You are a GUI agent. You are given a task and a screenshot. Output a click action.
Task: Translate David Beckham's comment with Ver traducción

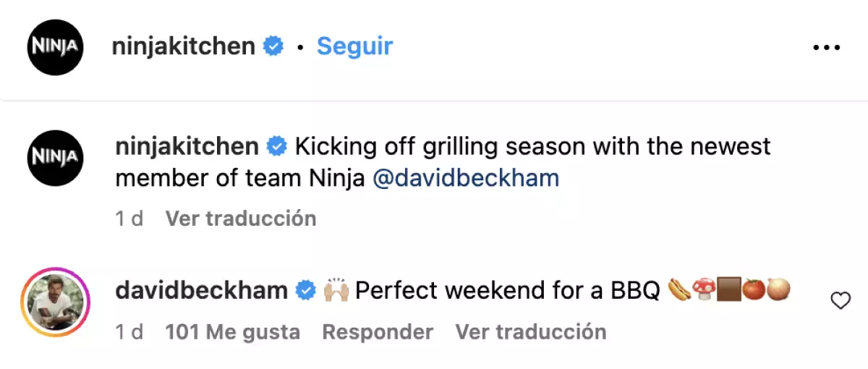530,332
